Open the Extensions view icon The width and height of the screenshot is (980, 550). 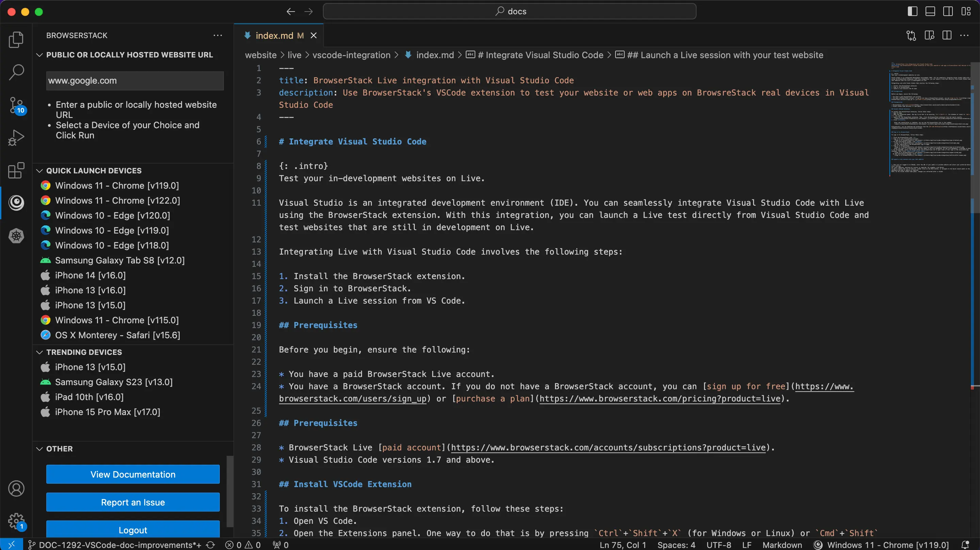[16, 170]
